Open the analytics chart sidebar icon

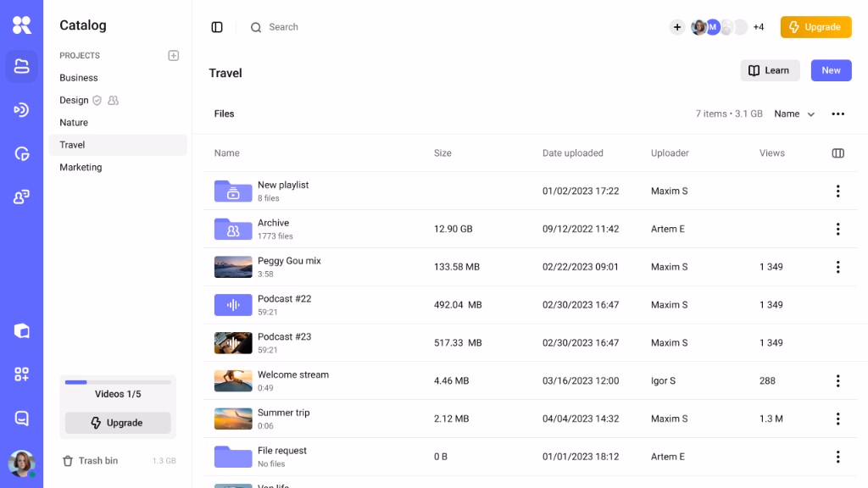pos(21,153)
